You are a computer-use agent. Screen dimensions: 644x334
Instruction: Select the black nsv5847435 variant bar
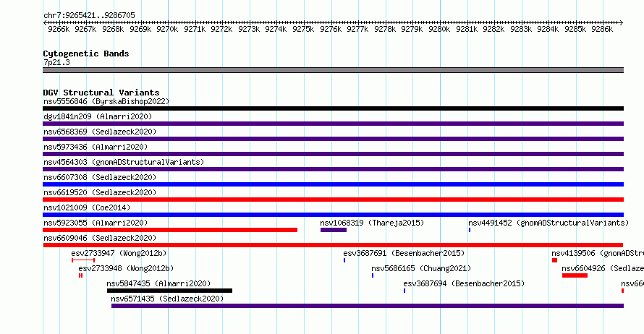click(169, 291)
